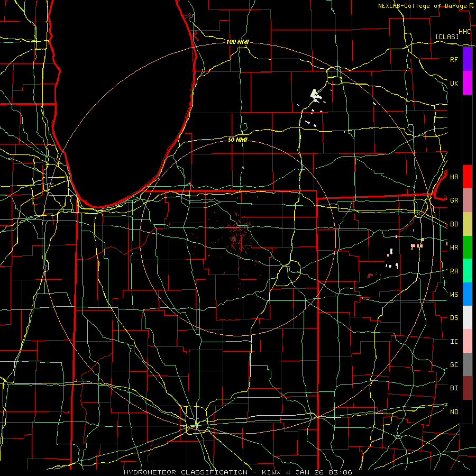The width and height of the screenshot is (476, 476).
Task: Click the purple RF color swatch
Action: tap(467, 59)
